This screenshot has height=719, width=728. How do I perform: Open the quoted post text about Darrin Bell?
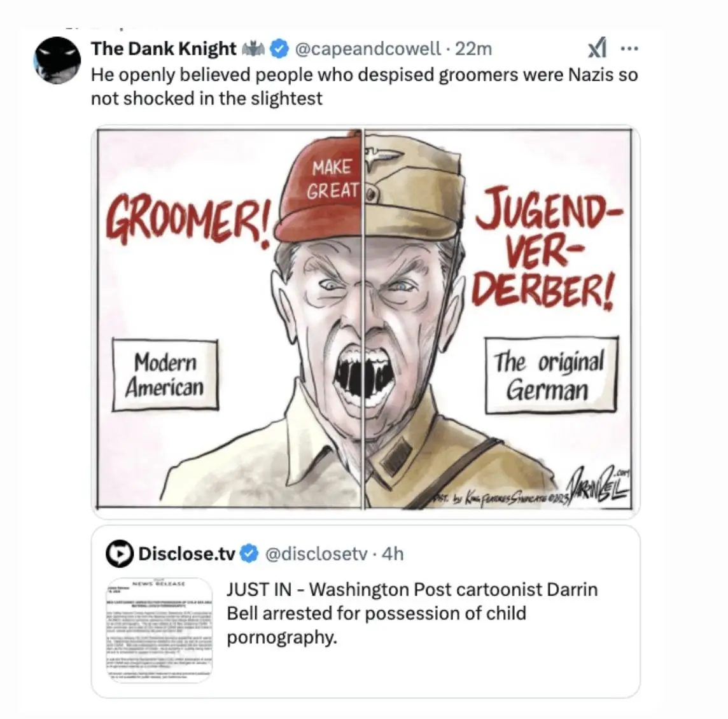click(x=412, y=613)
